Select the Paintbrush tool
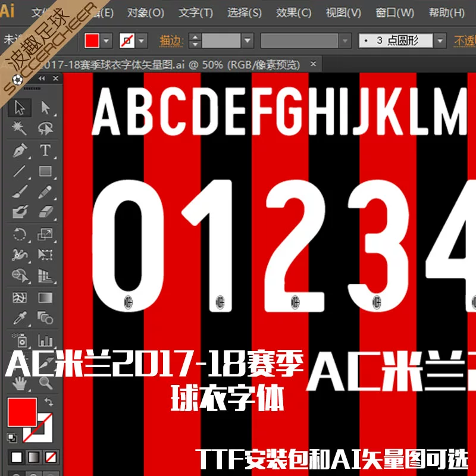Viewport: 476px width, 476px height. tap(20, 192)
